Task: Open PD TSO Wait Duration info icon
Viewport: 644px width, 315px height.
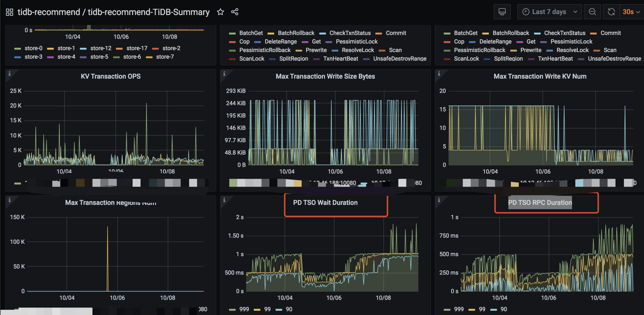Action: (x=224, y=200)
